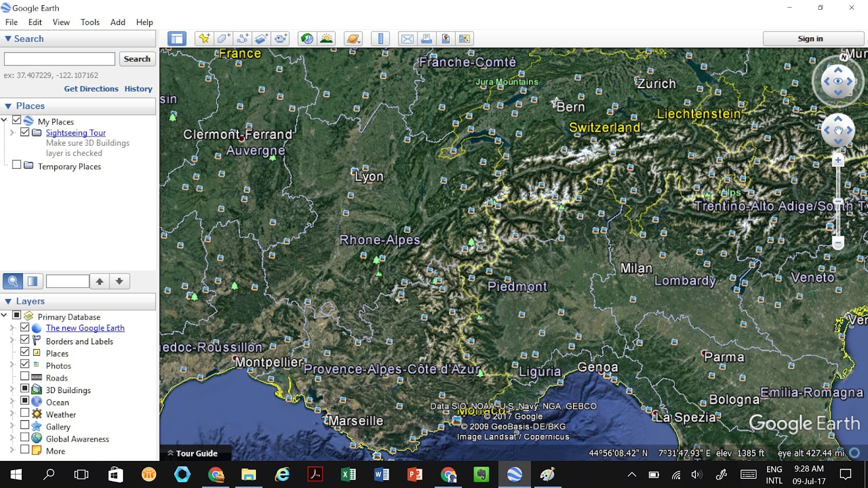The width and height of the screenshot is (868, 488).
Task: Toggle Borders and Labels layer checkbox
Action: (25, 340)
